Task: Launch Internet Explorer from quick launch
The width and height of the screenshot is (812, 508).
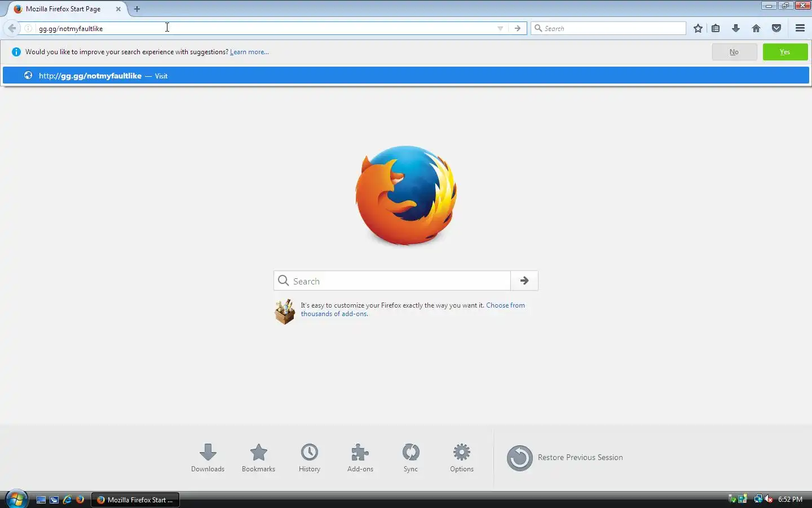Action: click(x=67, y=500)
